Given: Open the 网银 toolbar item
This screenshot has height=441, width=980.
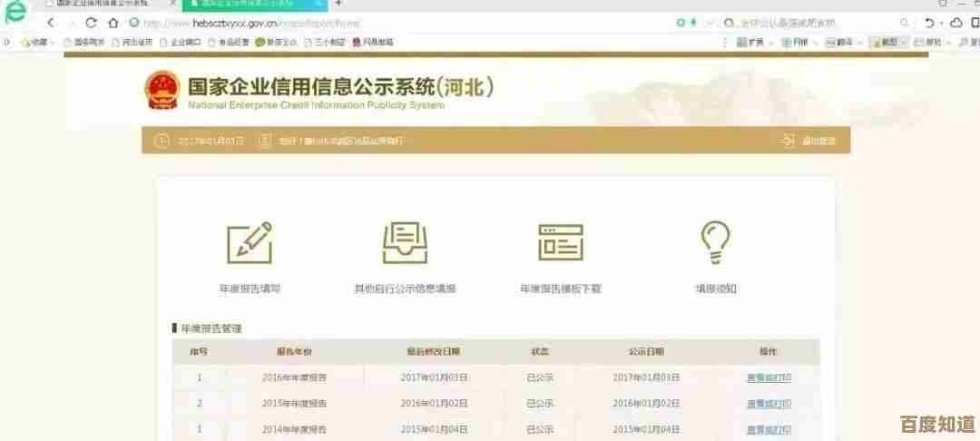Looking at the screenshot, I should [794, 43].
